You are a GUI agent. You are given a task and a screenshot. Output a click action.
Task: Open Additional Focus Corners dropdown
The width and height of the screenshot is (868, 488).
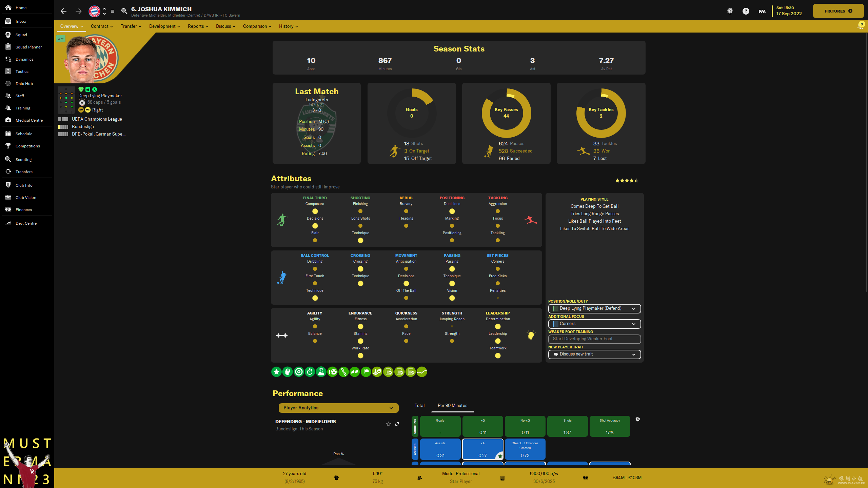594,324
